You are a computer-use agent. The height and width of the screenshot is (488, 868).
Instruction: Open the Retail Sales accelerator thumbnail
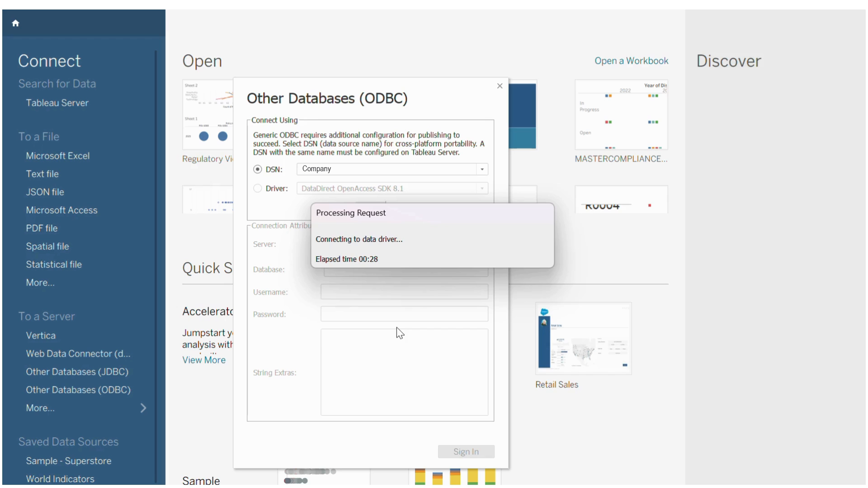[x=583, y=338]
